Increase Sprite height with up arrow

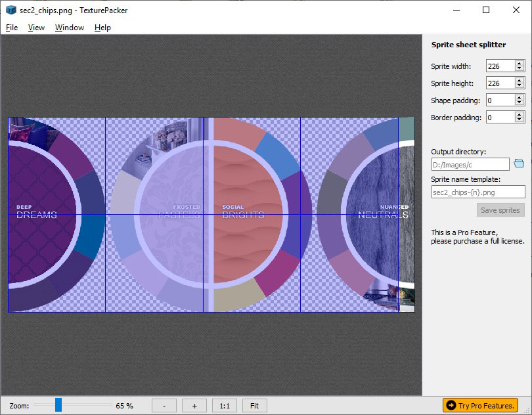click(x=520, y=80)
